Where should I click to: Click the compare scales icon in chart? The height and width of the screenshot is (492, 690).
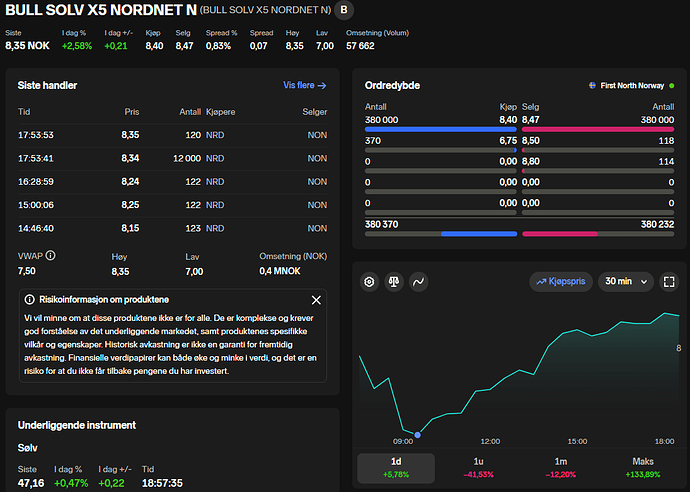394,282
